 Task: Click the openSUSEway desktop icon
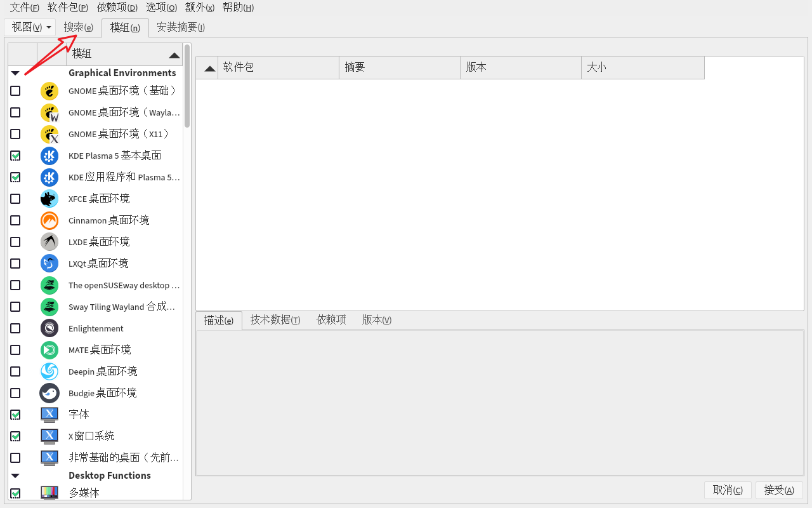click(x=49, y=285)
